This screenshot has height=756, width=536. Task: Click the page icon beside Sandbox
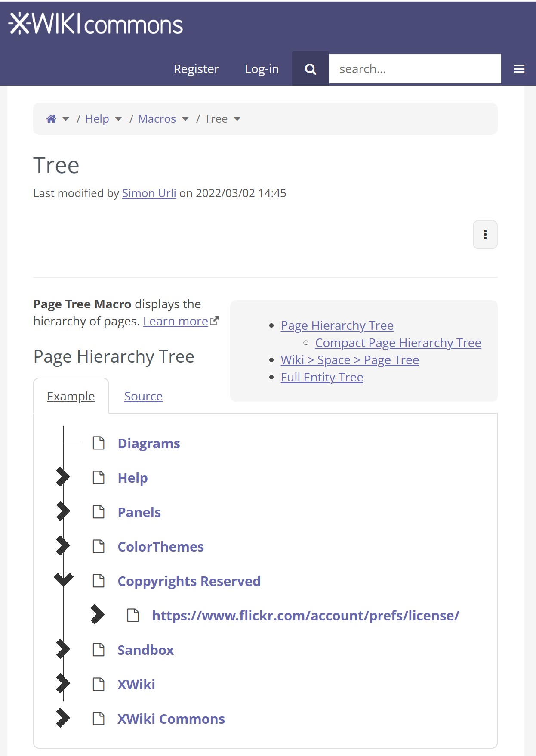[x=99, y=650]
